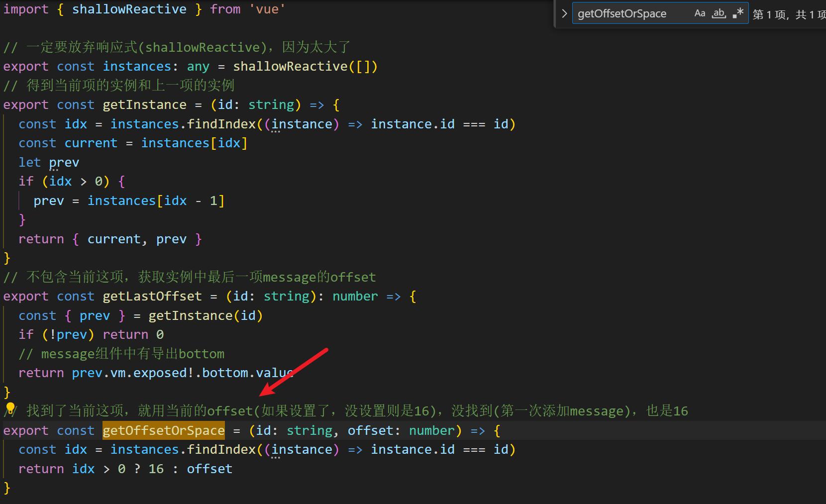Image resolution: width=826 pixels, height=504 pixels.
Task: Toggle whole word matching in the find widget
Action: click(719, 13)
